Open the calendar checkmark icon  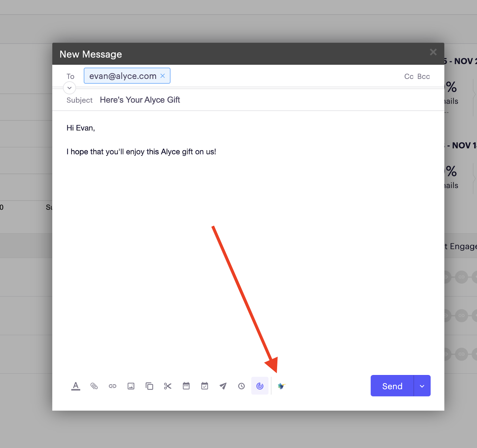pyautogui.click(x=205, y=386)
